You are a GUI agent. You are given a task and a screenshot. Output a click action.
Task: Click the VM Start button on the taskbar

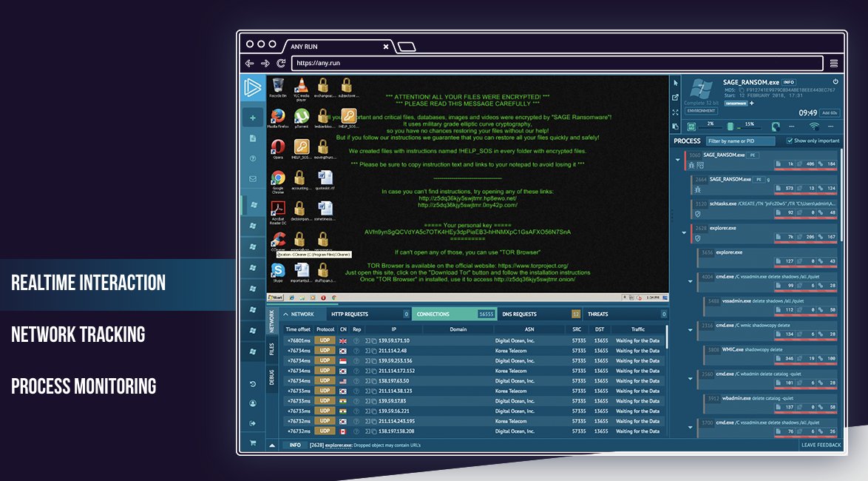(x=276, y=297)
